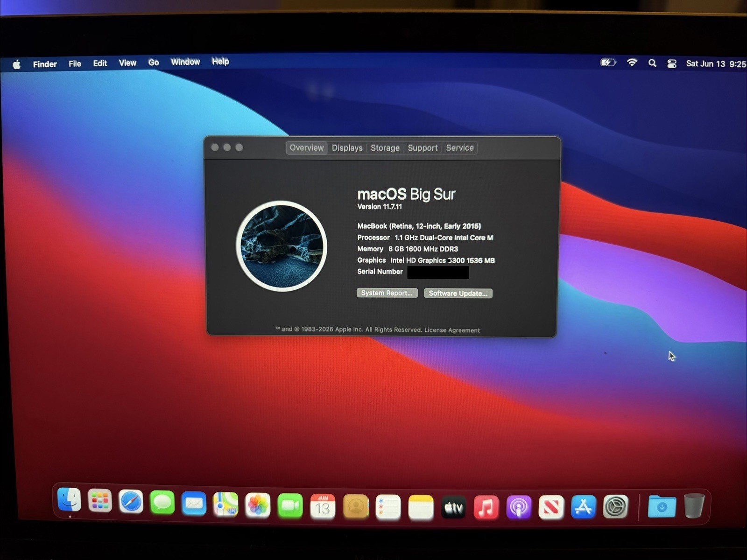Click the Serial Number label
This screenshot has width=747, height=560.
pyautogui.click(x=380, y=272)
